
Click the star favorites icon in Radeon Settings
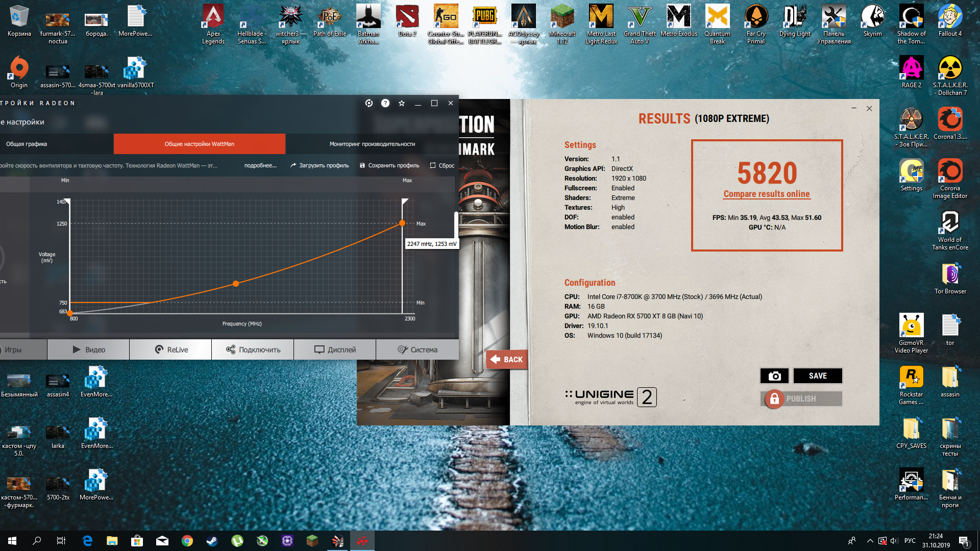(x=402, y=103)
